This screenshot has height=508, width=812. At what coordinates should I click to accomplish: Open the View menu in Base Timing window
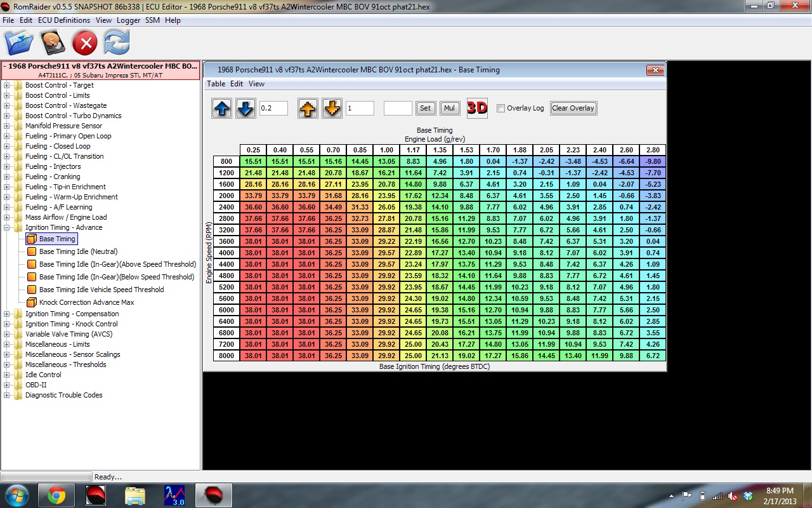[256, 84]
